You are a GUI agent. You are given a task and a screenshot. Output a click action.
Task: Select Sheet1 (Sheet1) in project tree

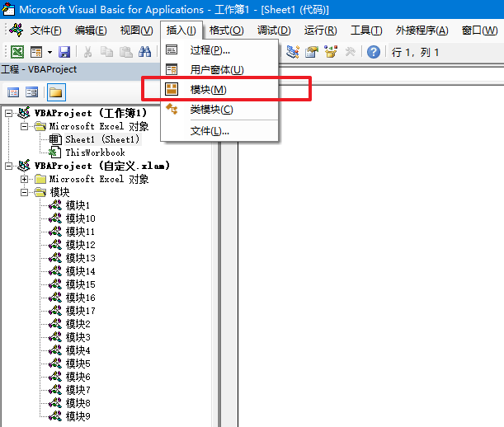102,139
